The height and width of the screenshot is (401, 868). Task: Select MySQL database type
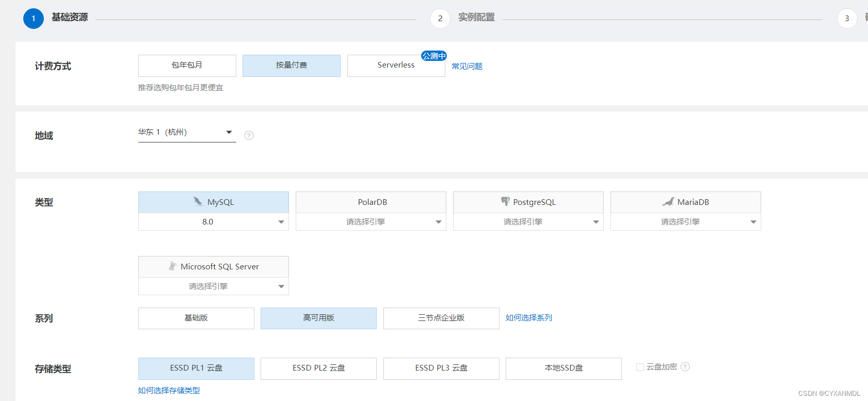coord(214,202)
